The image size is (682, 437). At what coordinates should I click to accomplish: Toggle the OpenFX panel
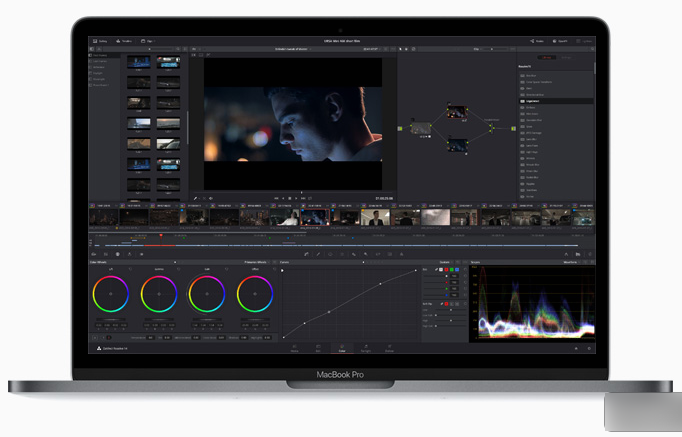click(x=560, y=41)
